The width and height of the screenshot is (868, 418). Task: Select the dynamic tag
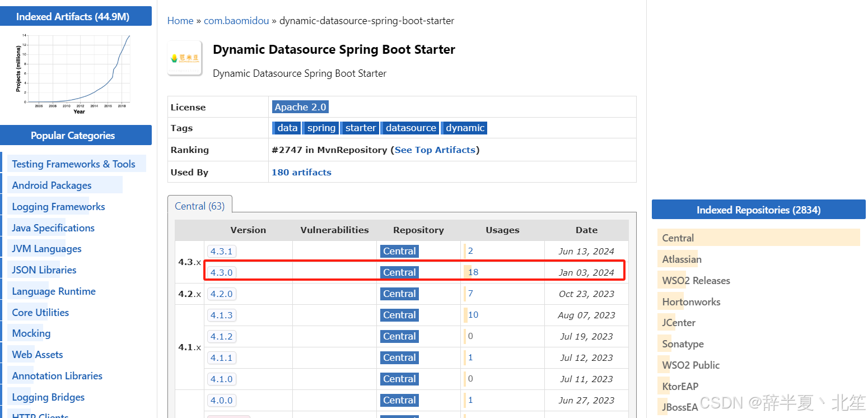click(465, 128)
